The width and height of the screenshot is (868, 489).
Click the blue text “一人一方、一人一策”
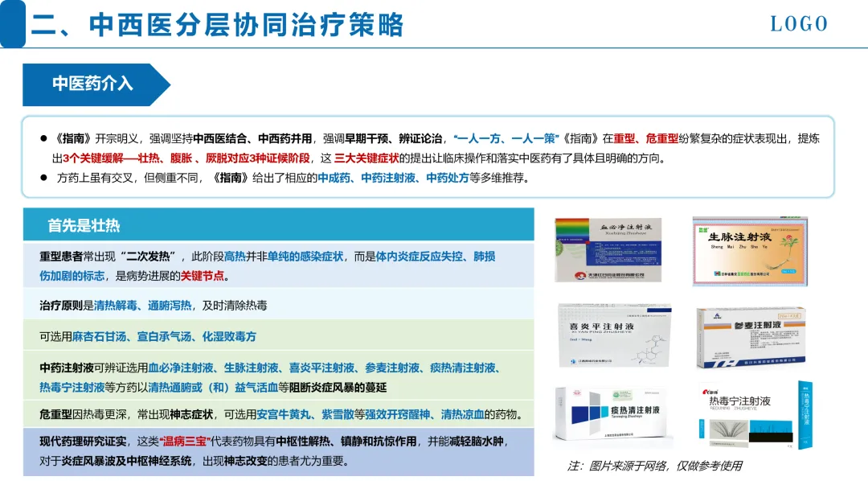(506, 138)
